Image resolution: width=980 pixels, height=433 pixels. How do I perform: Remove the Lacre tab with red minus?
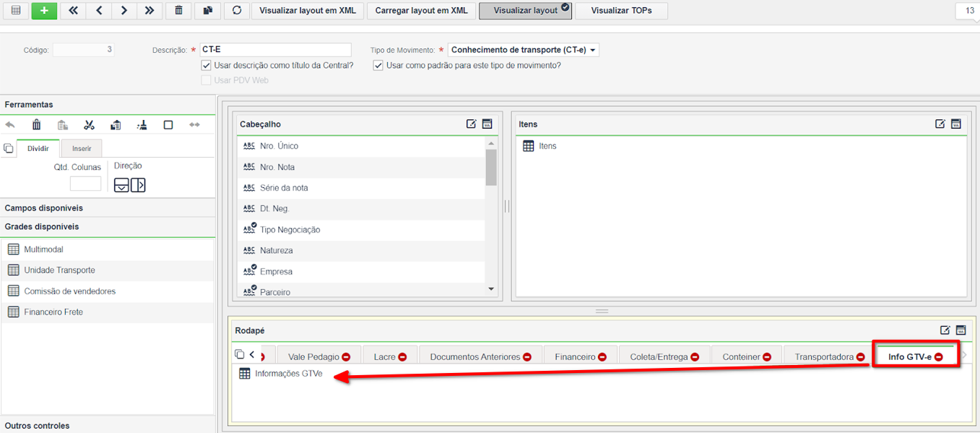(402, 357)
